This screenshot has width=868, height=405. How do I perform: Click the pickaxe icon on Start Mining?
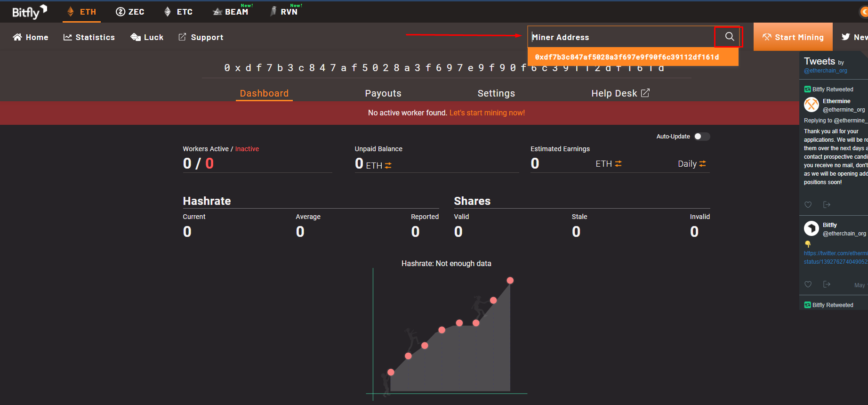[767, 37]
